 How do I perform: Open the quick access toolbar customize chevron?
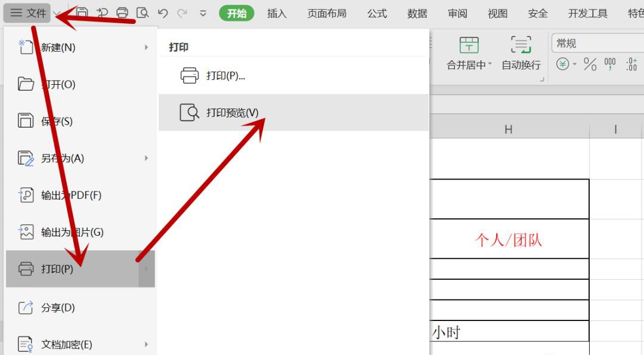click(203, 13)
